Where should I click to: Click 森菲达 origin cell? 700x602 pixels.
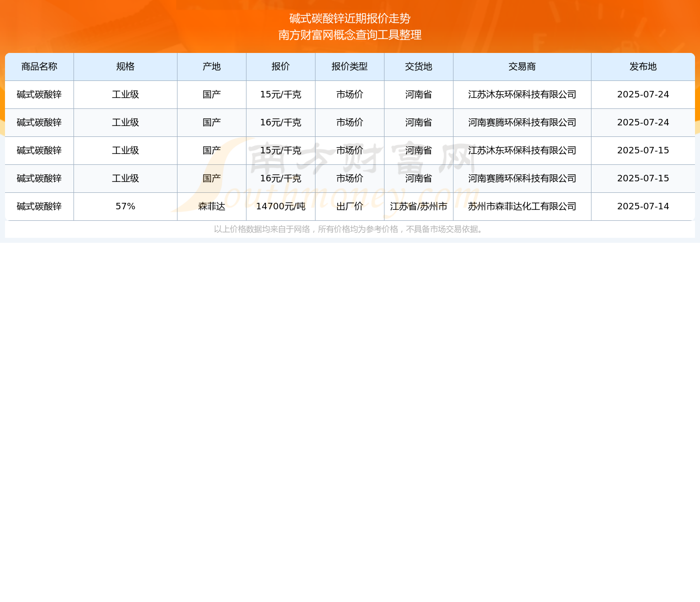pos(212,206)
